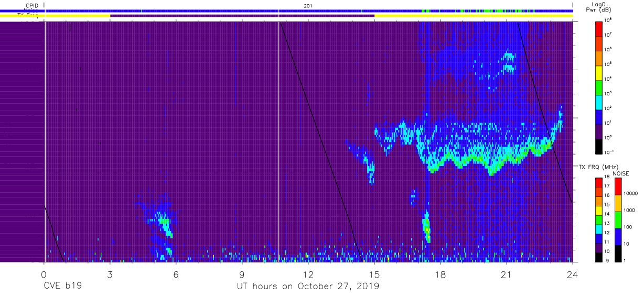Click the '10000' tick on the NOISE scale

630,193
